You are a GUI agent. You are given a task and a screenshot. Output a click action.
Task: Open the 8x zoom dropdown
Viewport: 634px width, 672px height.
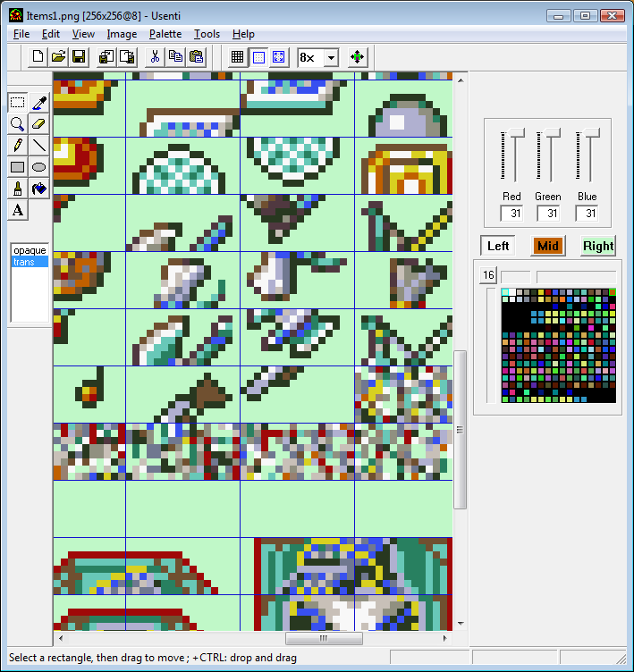click(331, 57)
